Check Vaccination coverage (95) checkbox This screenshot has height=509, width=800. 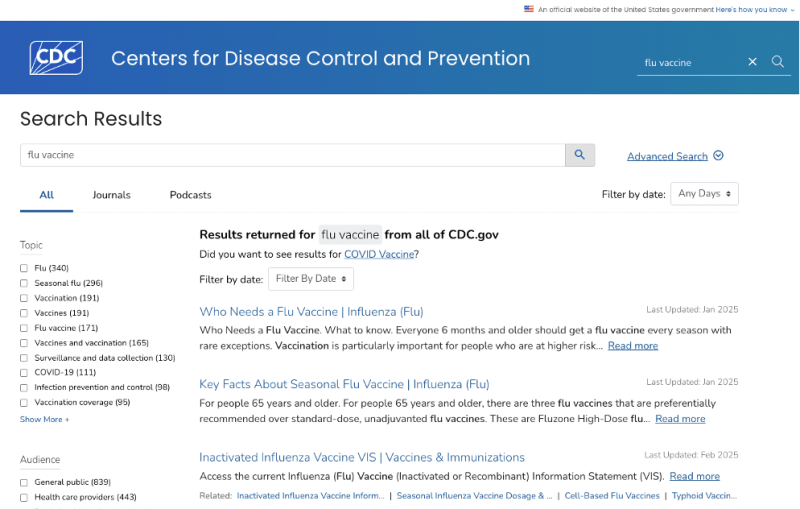point(24,403)
